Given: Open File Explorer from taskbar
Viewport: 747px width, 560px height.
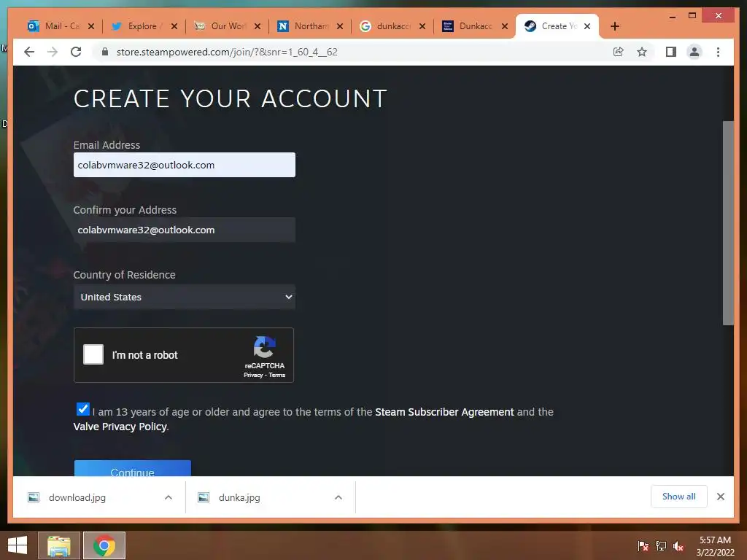Looking at the screenshot, I should click(x=59, y=545).
